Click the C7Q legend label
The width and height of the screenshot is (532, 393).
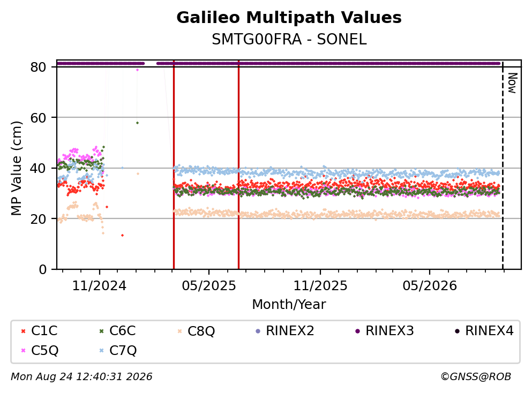[x=123, y=351]
